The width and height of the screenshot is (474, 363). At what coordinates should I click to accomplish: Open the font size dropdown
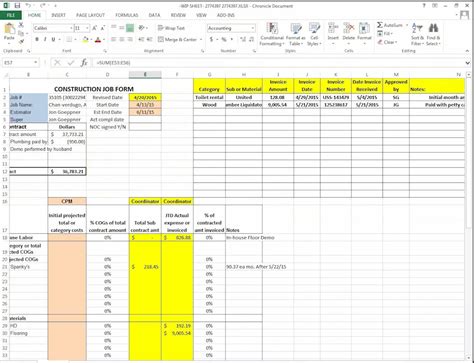[87, 28]
